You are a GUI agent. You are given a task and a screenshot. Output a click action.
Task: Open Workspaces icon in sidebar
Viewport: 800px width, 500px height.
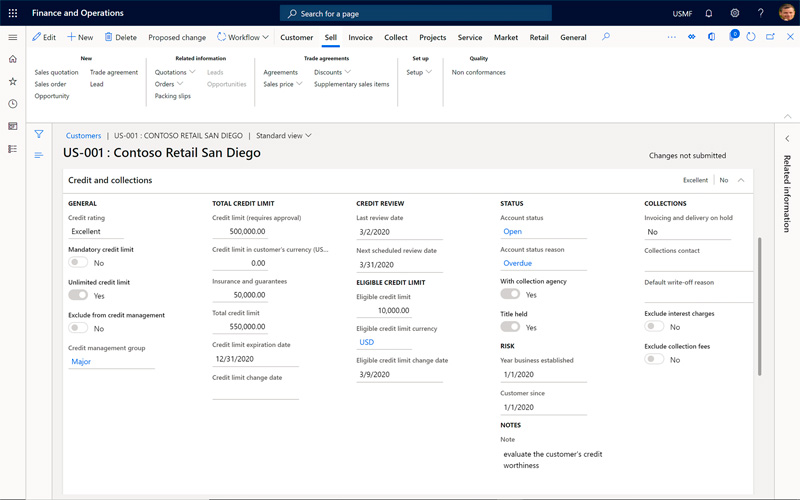coord(13,126)
